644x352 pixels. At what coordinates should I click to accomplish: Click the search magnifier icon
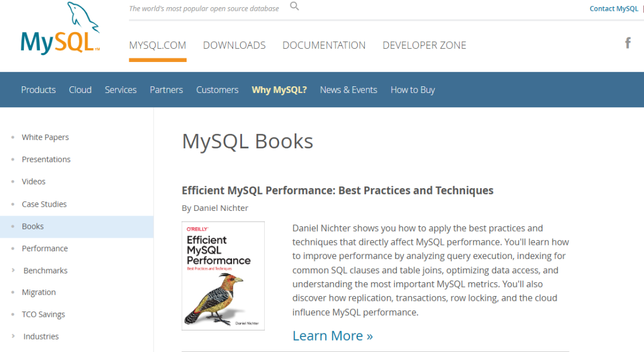click(x=294, y=7)
